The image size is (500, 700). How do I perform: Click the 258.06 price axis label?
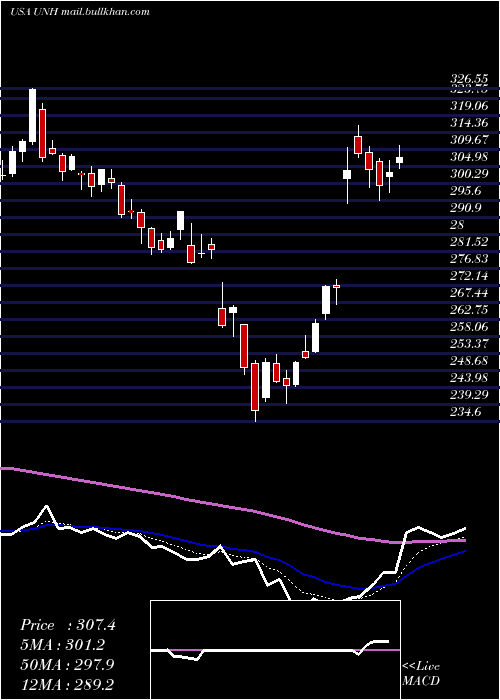pos(469,327)
